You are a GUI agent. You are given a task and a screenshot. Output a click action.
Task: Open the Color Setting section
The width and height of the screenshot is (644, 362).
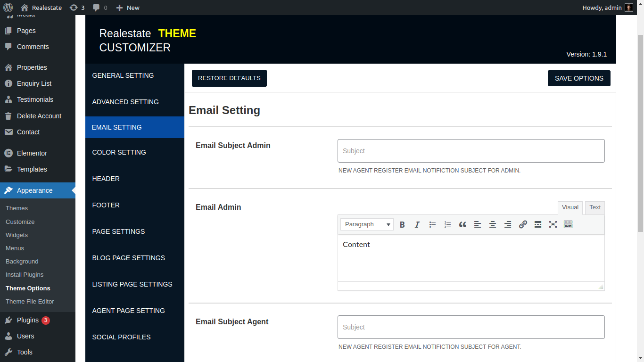119,152
